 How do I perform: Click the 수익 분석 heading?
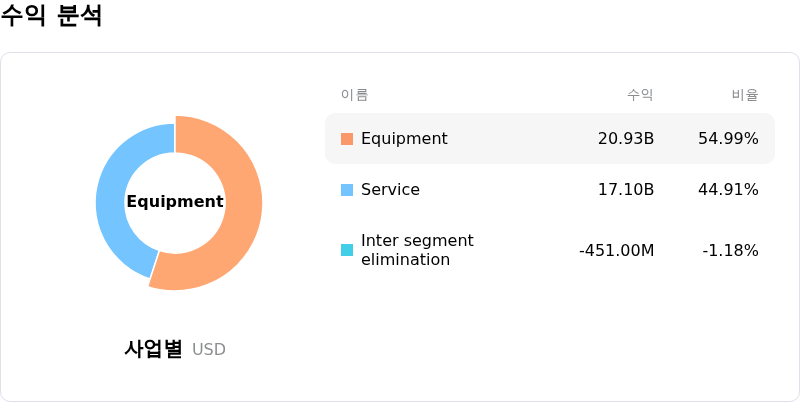coord(51,15)
